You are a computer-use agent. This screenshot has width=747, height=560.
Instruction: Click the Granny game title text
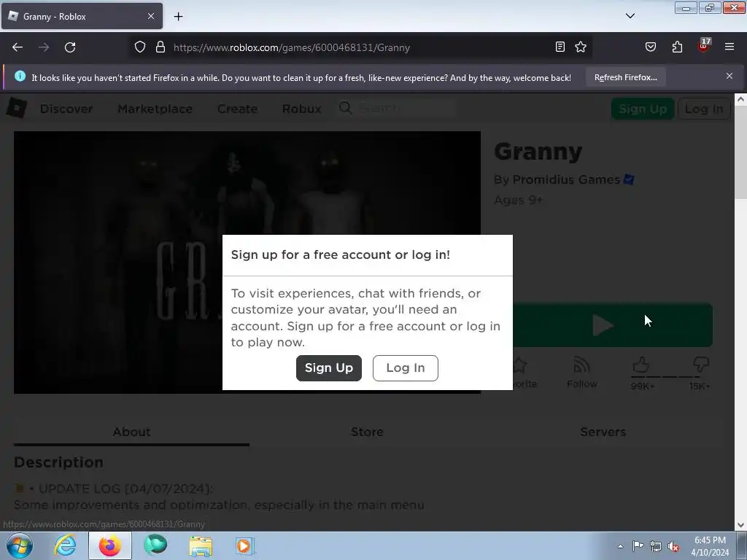pyautogui.click(x=538, y=152)
